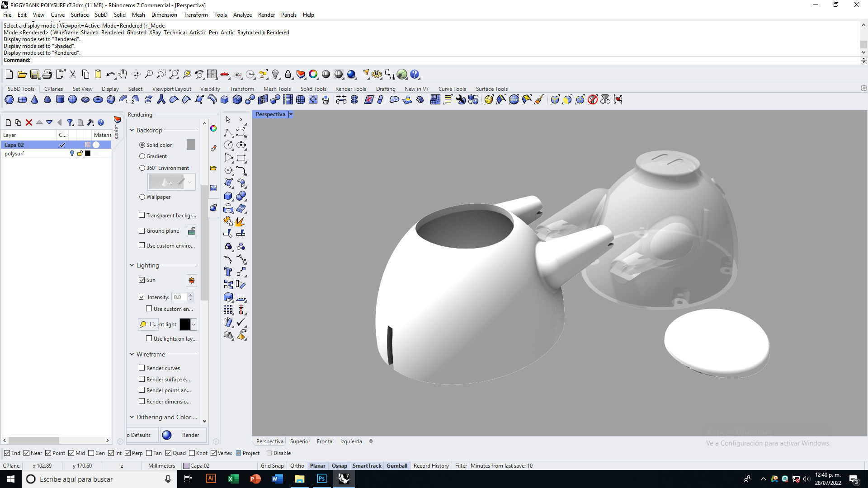Screen dimensions: 868x488
Task: Switch to the Mesh Tools toolbar tab
Action: (277, 89)
